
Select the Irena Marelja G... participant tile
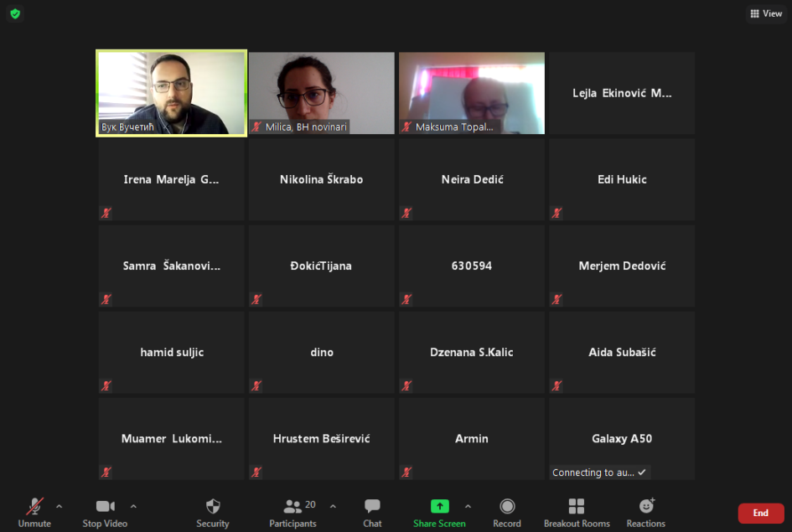171,179
